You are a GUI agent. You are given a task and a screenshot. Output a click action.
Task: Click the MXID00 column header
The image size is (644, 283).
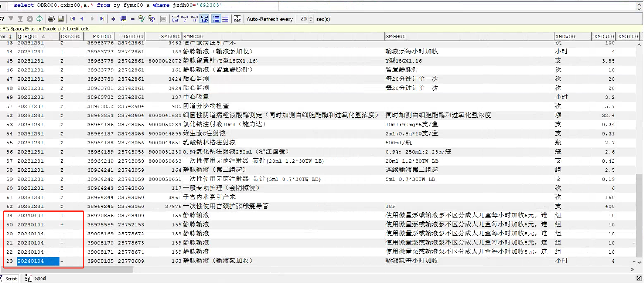(x=99, y=36)
